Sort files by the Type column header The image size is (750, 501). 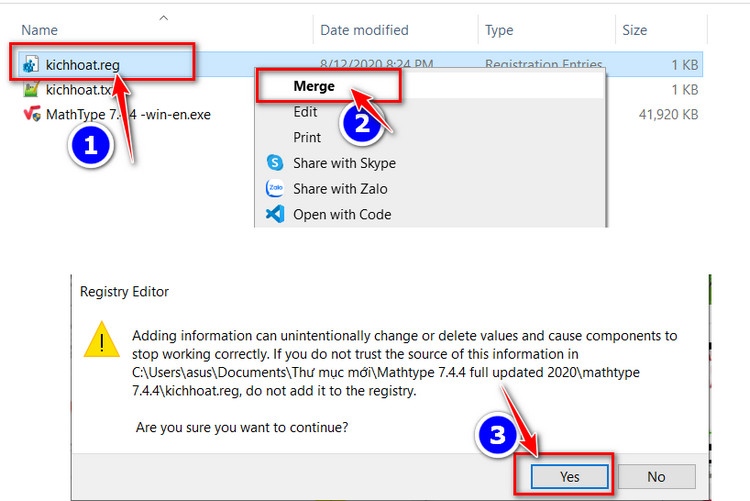(x=499, y=30)
